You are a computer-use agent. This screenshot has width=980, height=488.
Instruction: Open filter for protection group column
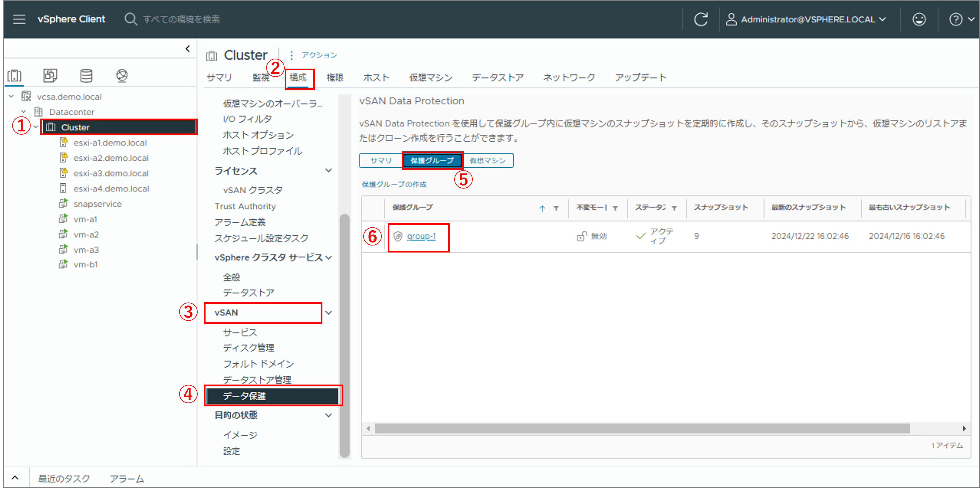tap(556, 208)
